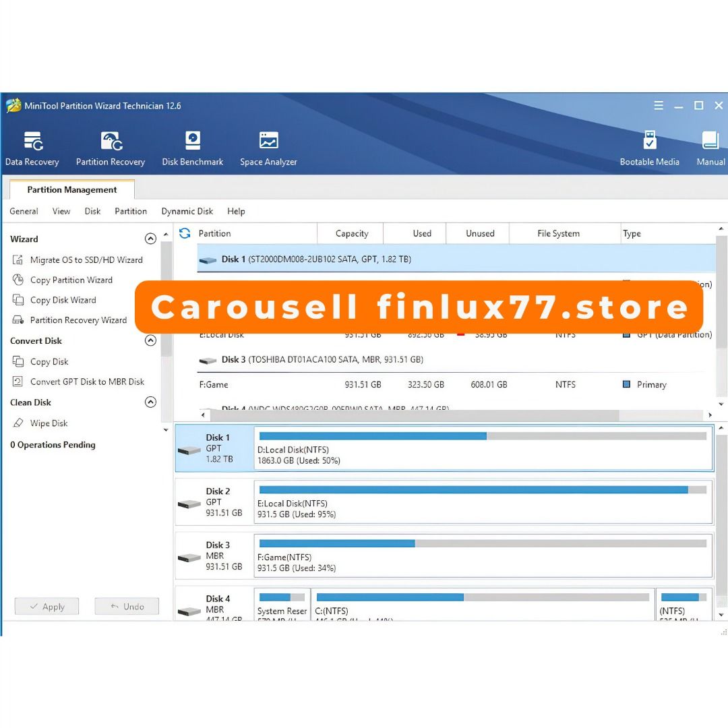This screenshot has height=728, width=728.
Task: Switch to the Partition Management tab
Action: coord(72,189)
